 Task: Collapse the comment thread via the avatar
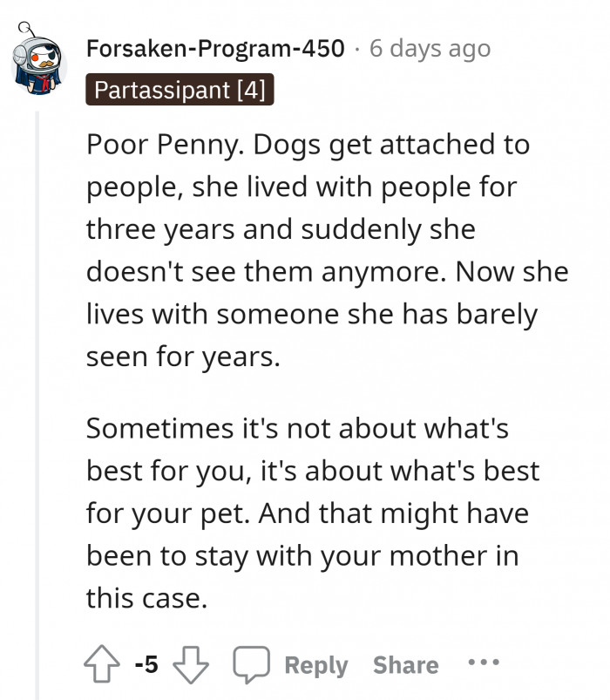[33, 58]
